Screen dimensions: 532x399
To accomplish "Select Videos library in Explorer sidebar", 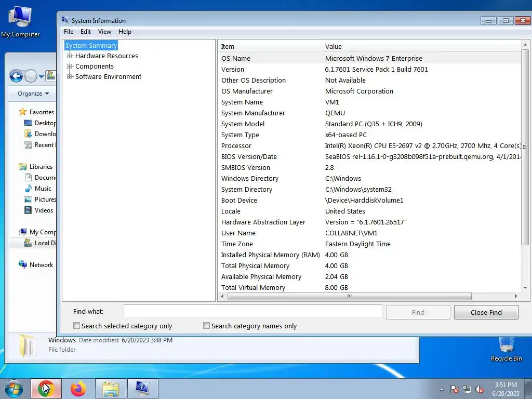I will 38,210.
